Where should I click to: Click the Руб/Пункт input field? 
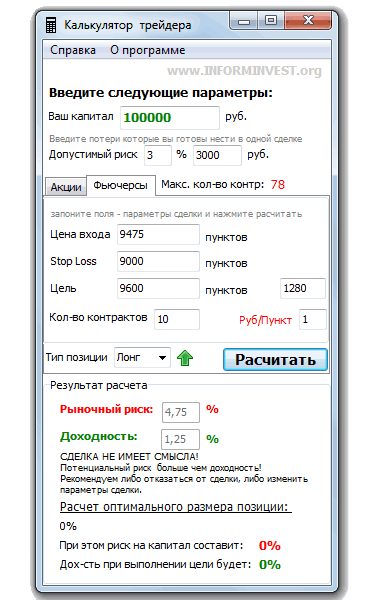pos(313,319)
